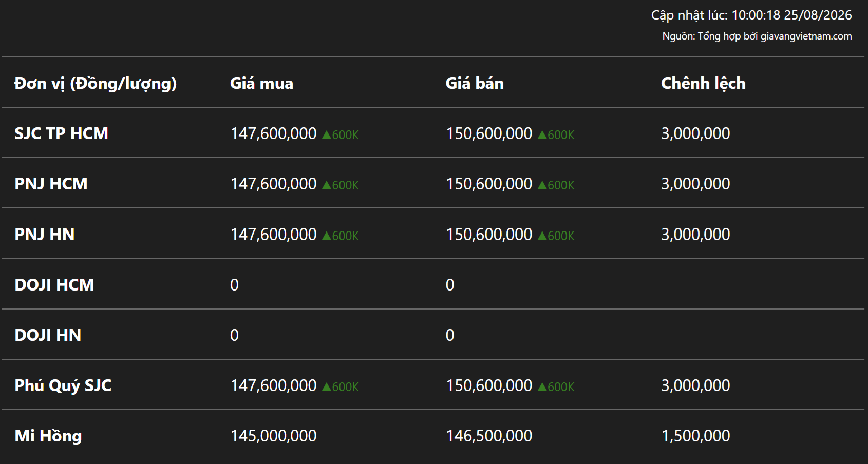Select PNJ HCM buy price 147,600,000

[x=273, y=184]
